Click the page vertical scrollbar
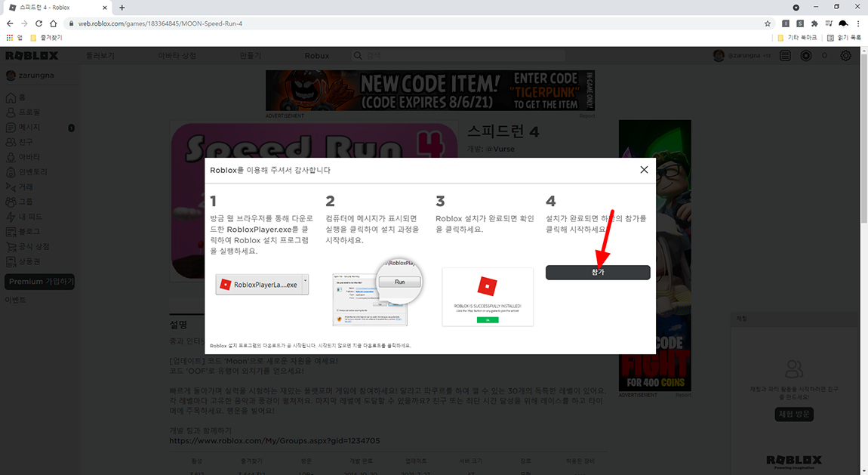 click(863, 138)
